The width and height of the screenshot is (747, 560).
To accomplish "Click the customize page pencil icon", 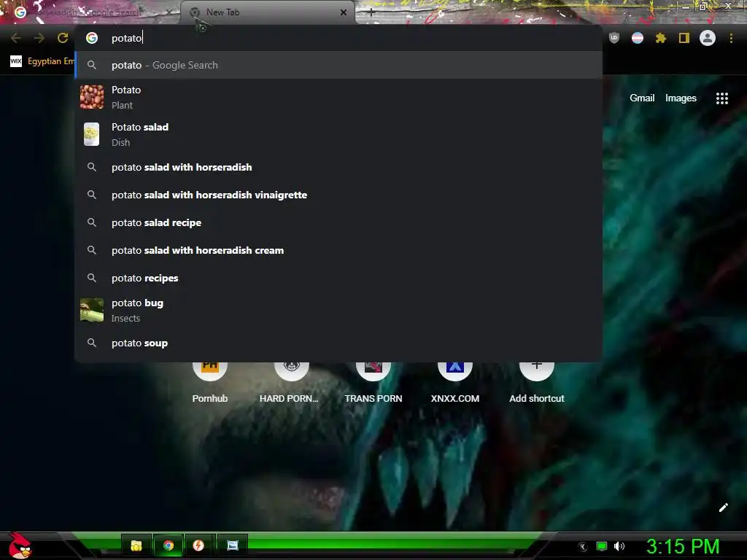I will point(723,507).
